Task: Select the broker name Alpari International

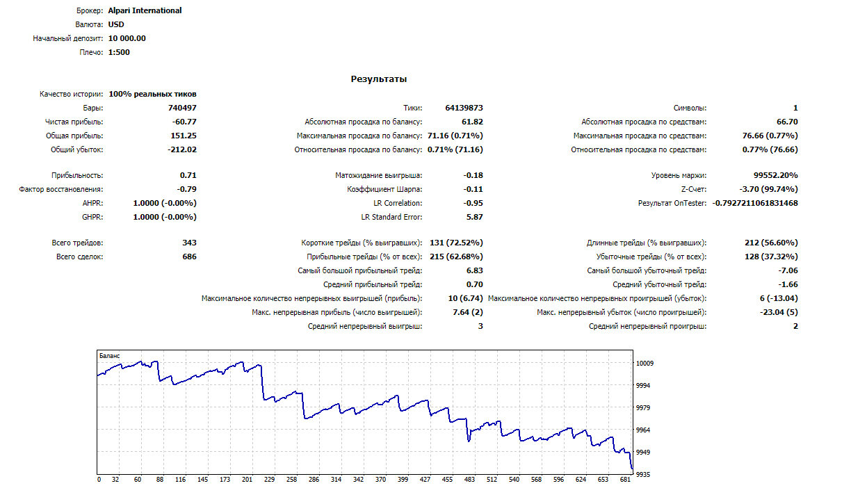Action: (145, 10)
